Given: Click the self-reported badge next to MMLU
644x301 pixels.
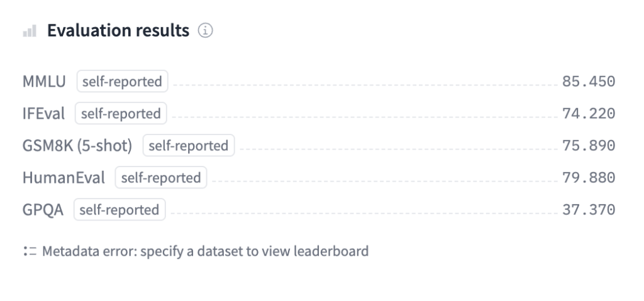Looking at the screenshot, I should click(x=123, y=82).
